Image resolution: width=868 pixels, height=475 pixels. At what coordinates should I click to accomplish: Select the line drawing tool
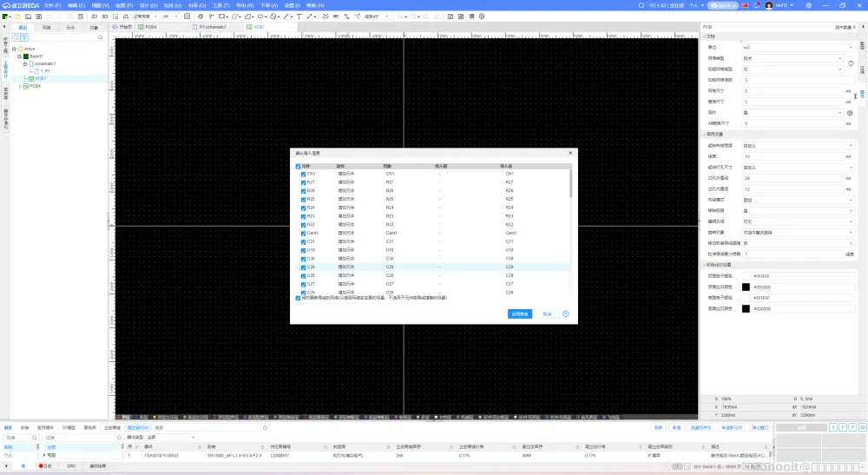(286, 16)
